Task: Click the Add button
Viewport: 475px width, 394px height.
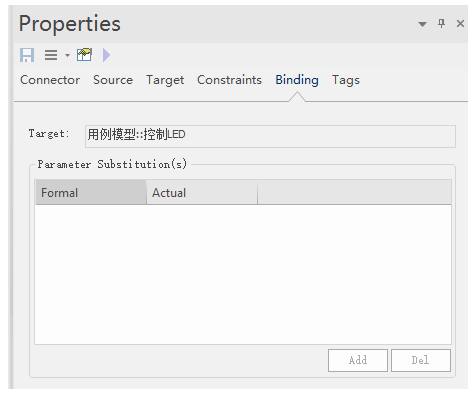Action: tap(358, 360)
